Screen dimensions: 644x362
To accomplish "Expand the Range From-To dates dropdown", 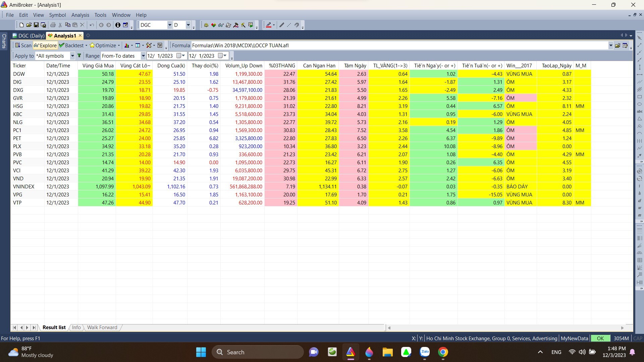I will click(143, 56).
